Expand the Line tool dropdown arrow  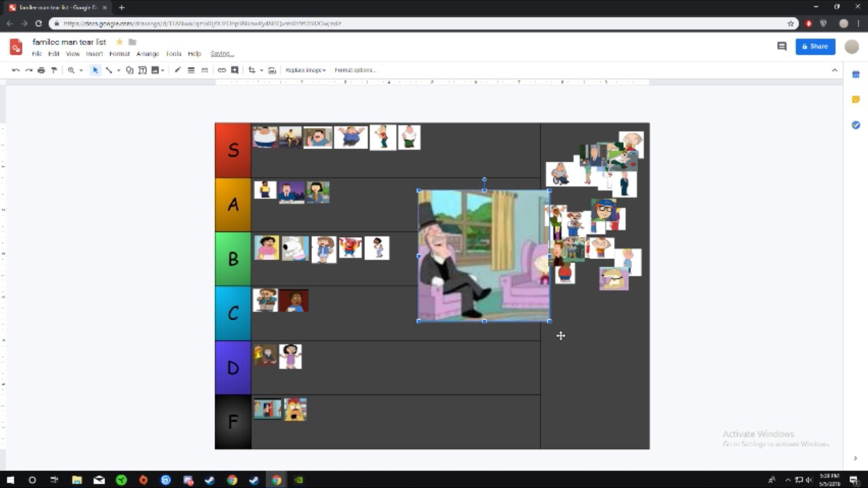coord(118,70)
